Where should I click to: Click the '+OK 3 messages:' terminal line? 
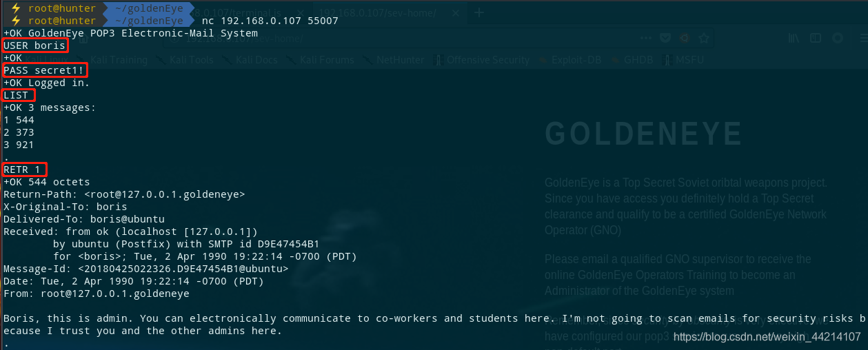coord(50,107)
